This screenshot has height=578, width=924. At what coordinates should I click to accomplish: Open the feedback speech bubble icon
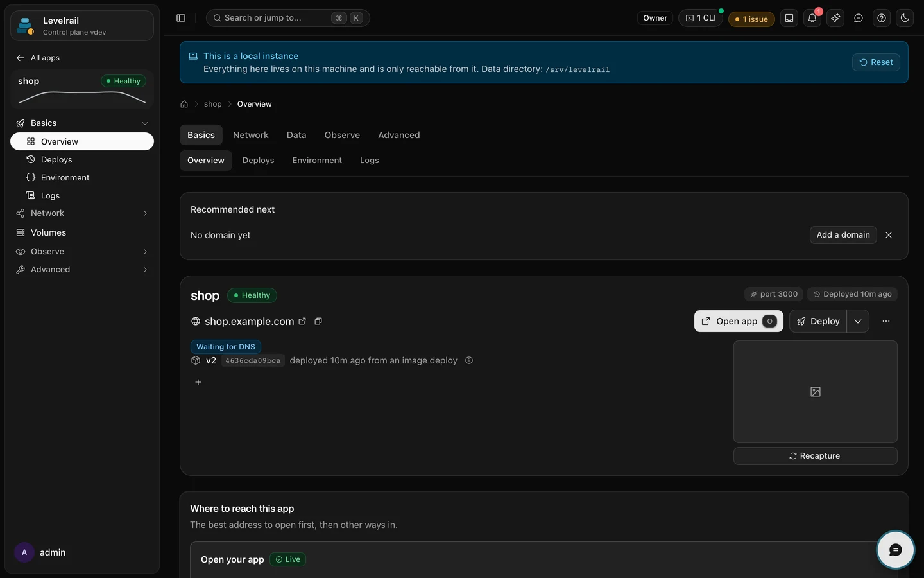(859, 18)
